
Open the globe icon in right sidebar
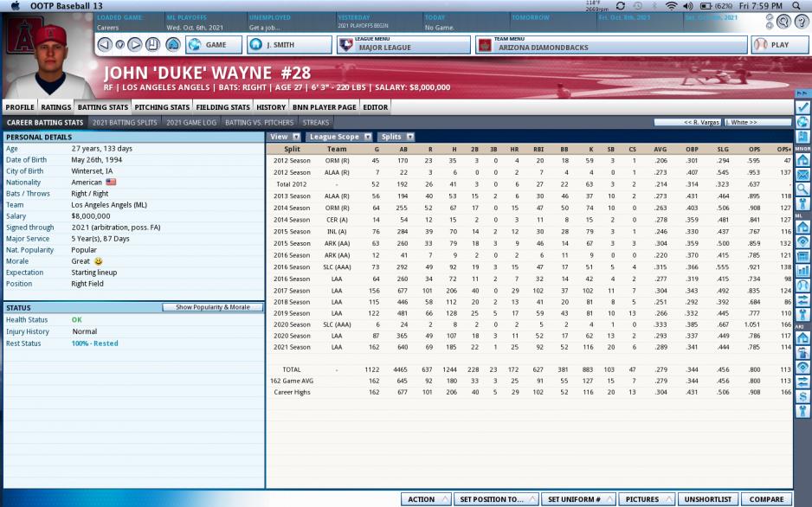[802, 122]
